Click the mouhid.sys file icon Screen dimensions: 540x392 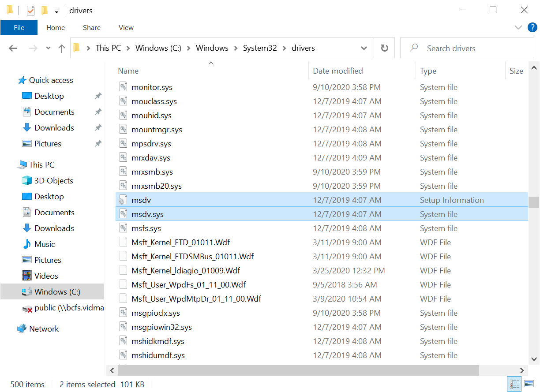tap(123, 116)
